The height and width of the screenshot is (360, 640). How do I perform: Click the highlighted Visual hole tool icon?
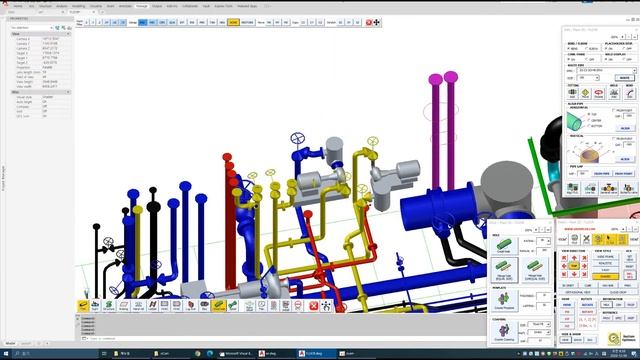(x=219, y=305)
